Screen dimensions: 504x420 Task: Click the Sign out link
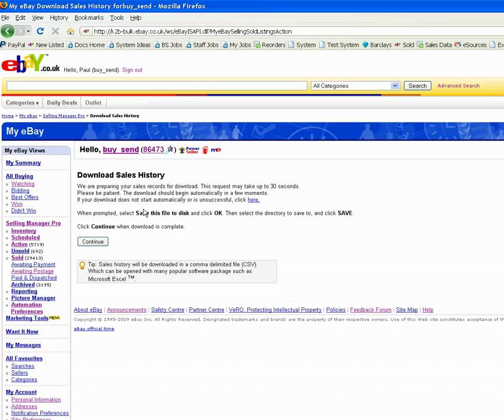(x=132, y=70)
